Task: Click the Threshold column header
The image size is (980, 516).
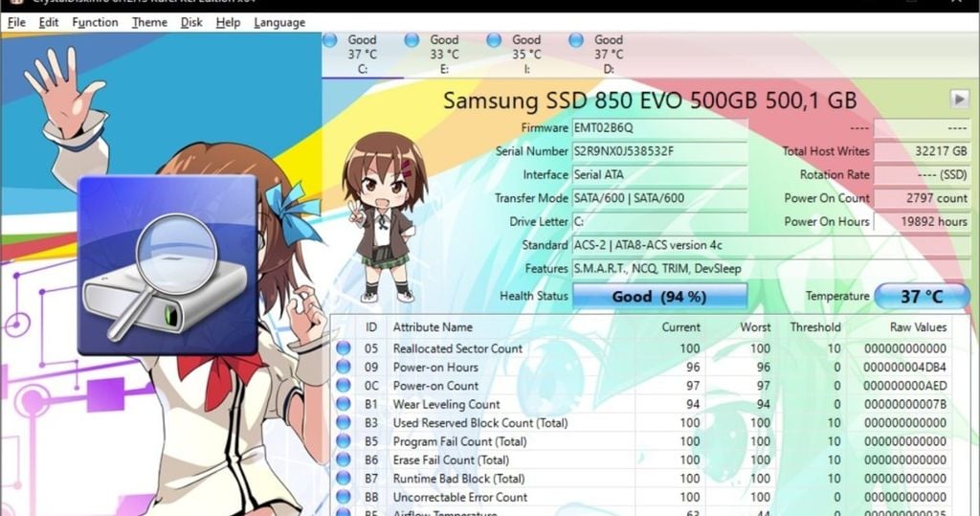Action: click(815, 327)
